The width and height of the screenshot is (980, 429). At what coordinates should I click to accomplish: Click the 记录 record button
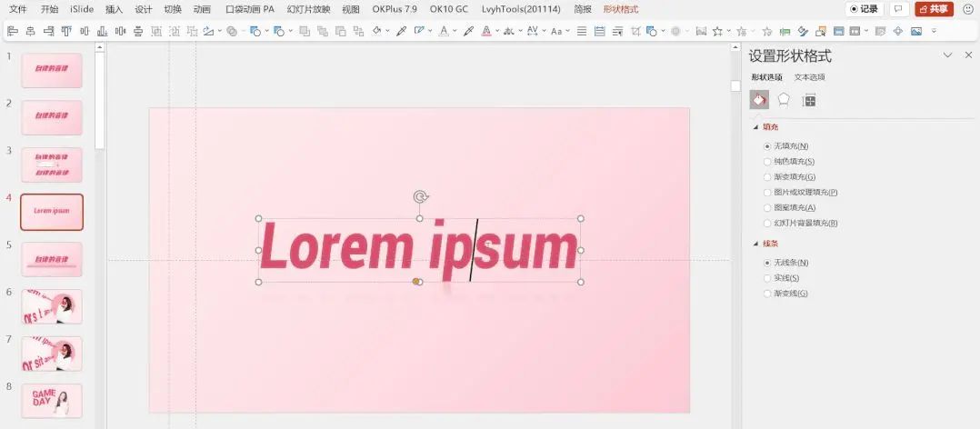[x=865, y=9]
